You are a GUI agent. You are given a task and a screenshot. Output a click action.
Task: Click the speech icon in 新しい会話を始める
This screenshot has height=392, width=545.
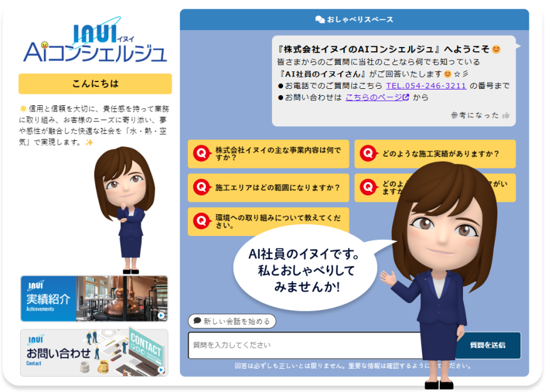point(197,321)
